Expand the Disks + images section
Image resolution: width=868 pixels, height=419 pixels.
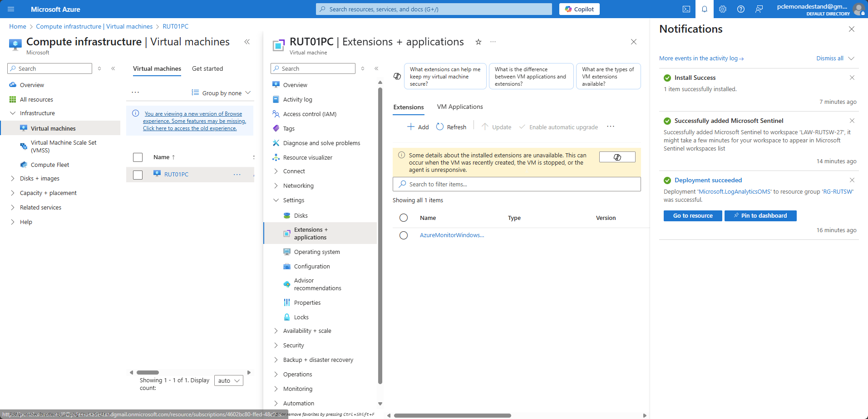click(x=13, y=178)
